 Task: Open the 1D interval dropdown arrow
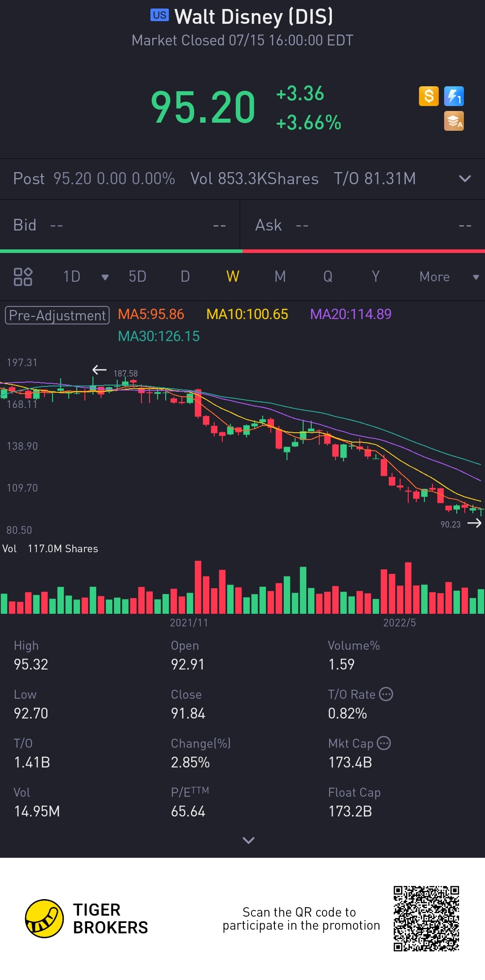click(105, 277)
